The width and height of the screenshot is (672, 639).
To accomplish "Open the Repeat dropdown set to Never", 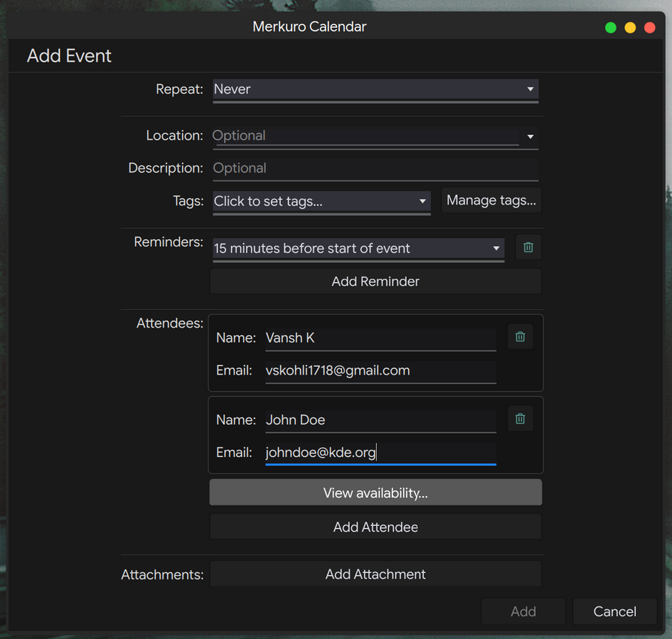I will 375,90.
